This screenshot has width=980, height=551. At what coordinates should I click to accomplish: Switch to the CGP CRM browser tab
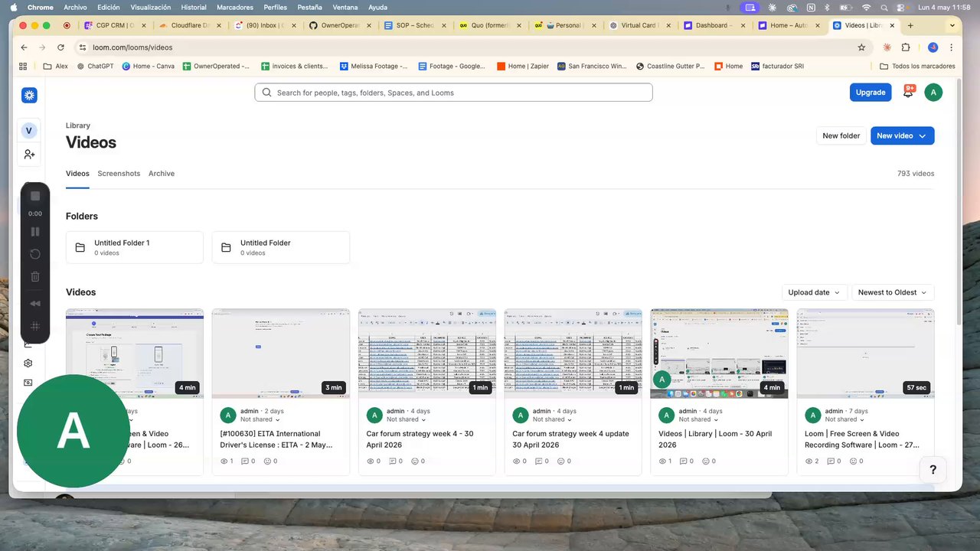click(114, 25)
